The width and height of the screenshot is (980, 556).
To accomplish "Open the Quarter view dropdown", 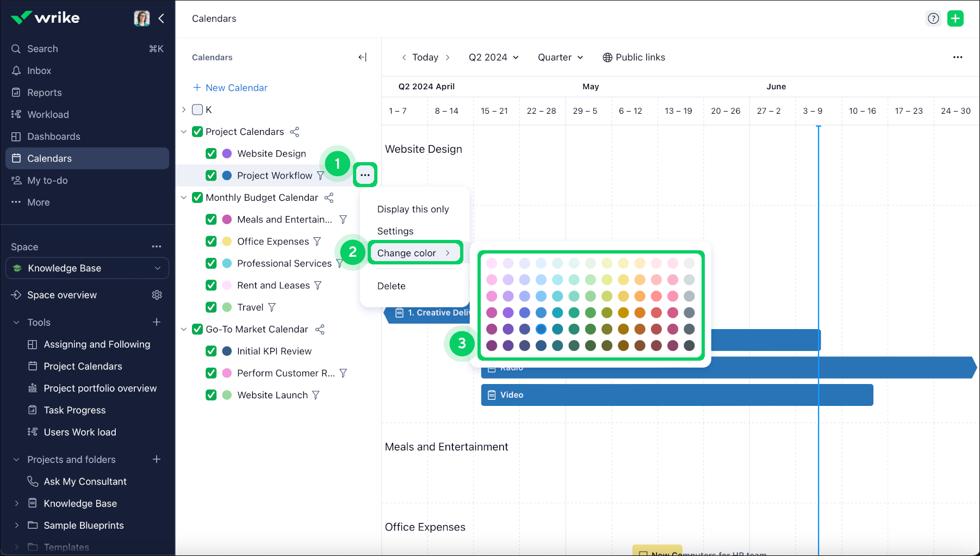I will click(x=560, y=57).
